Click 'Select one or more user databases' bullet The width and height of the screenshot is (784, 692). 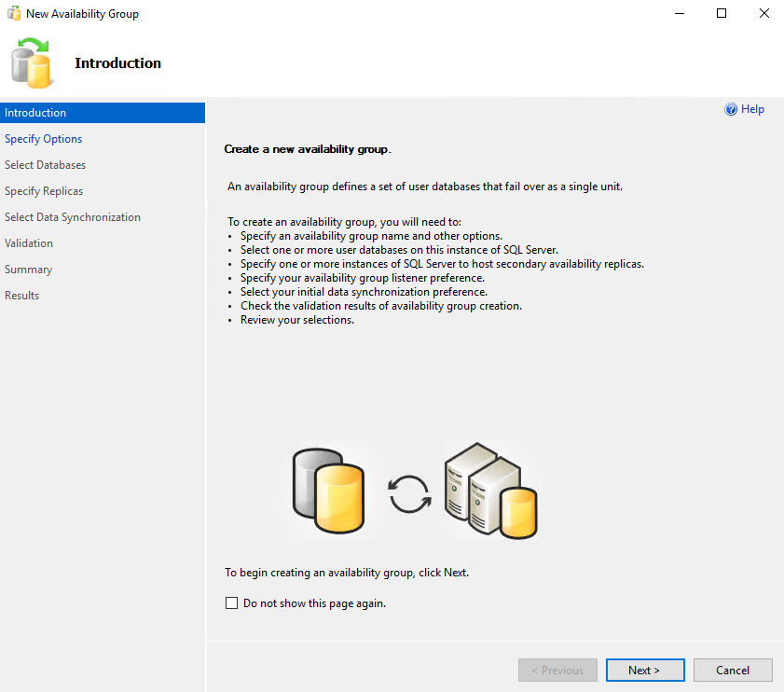[x=399, y=250]
